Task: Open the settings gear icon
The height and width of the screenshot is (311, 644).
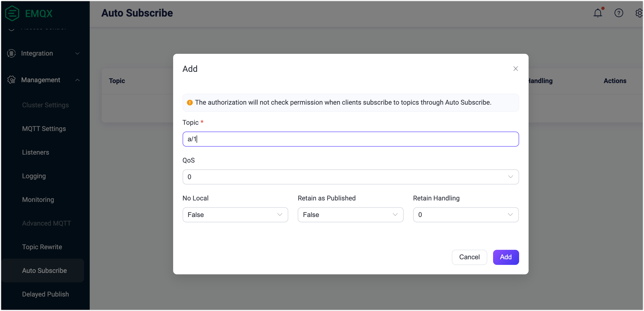Action: click(639, 13)
